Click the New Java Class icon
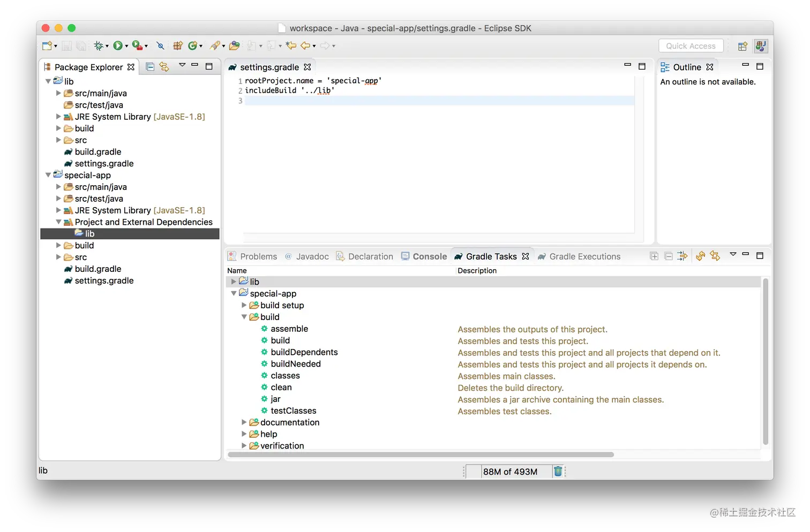 click(192, 46)
